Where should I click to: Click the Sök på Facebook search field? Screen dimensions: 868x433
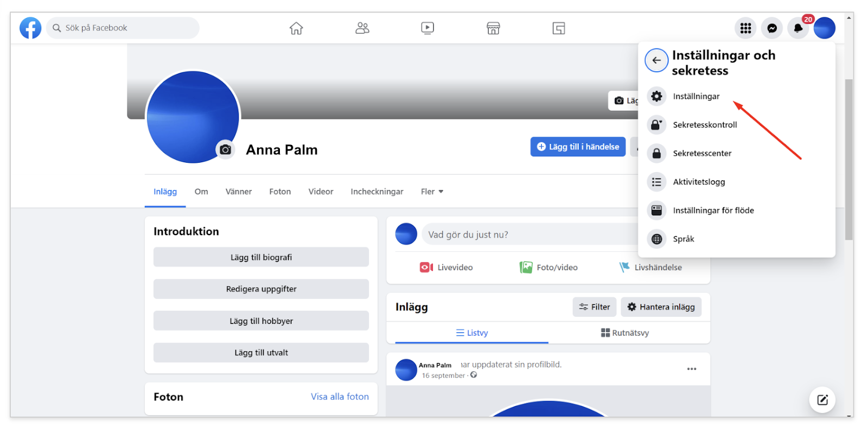(123, 28)
